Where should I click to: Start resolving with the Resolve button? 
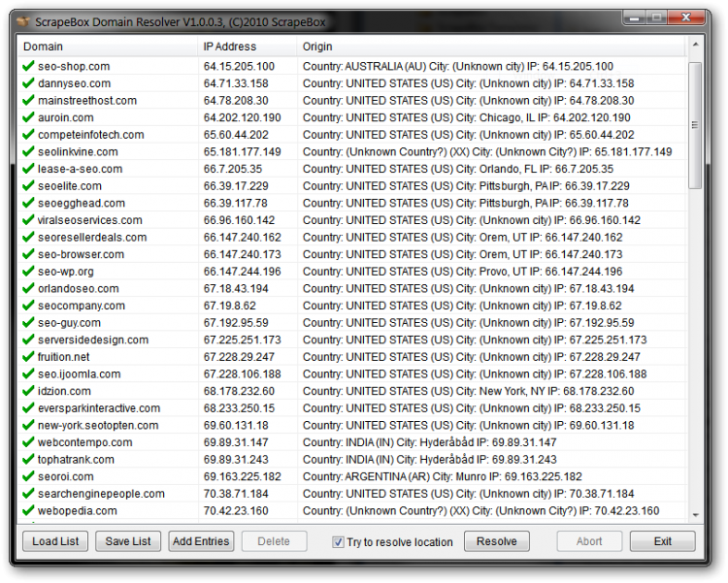[497, 541]
